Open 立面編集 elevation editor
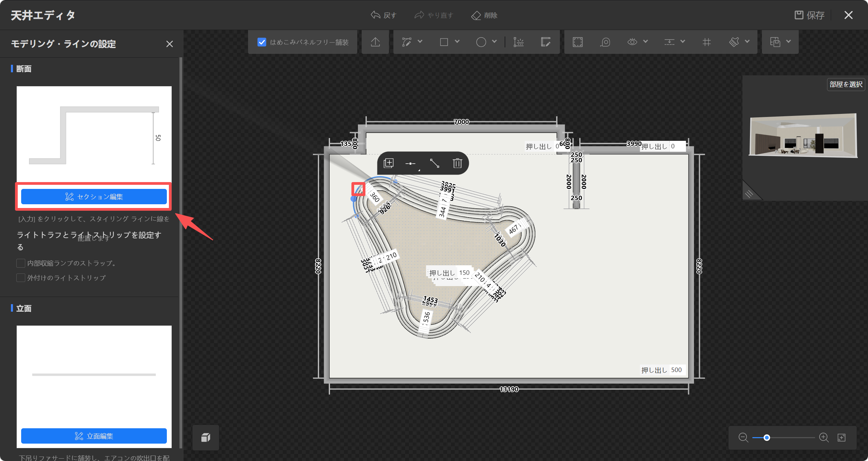868x461 pixels. [94, 436]
